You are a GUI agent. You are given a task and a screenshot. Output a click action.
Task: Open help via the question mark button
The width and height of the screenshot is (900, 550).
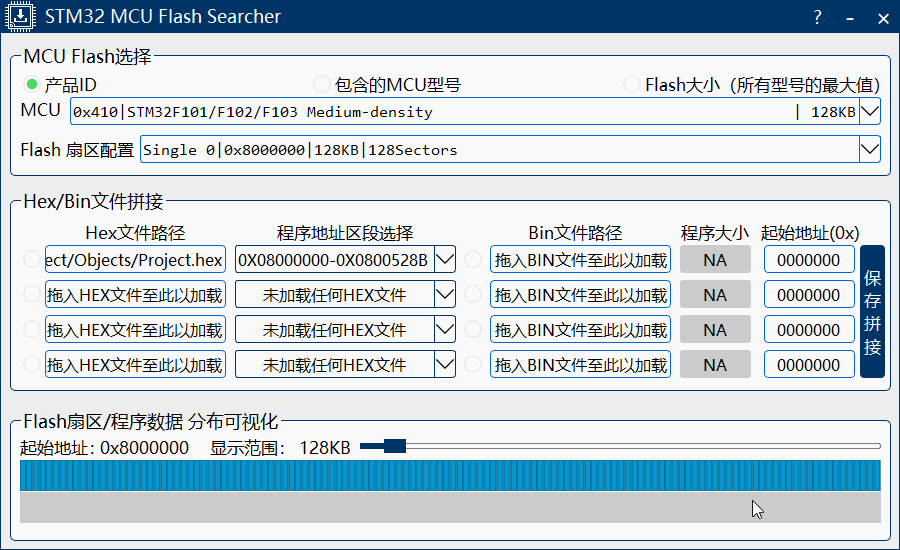[817, 17]
